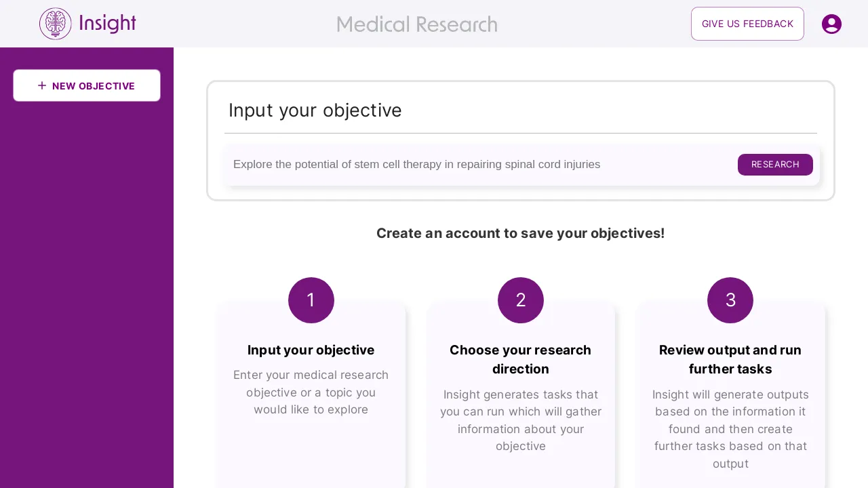The image size is (868, 488).
Task: Click the step 1 description text
Action: pyautogui.click(x=311, y=392)
